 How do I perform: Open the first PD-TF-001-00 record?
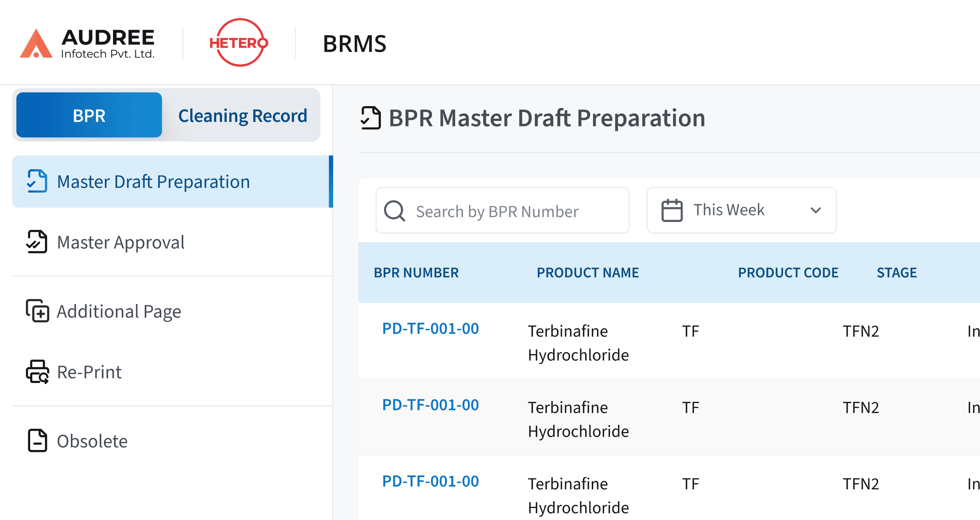point(431,329)
